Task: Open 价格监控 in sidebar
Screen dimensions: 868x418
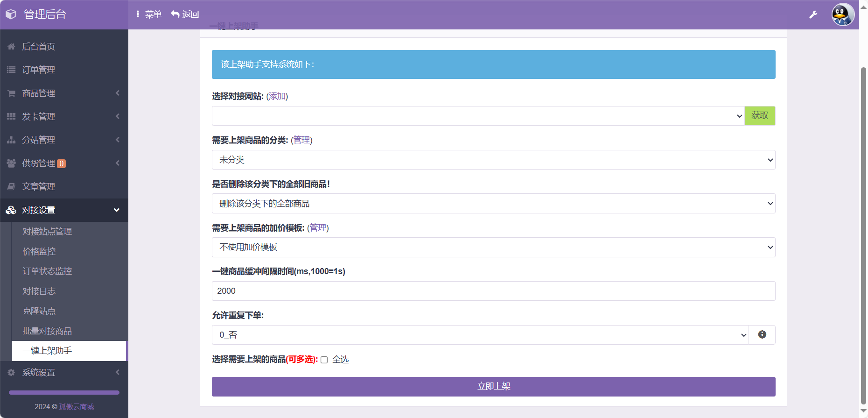Action: coord(39,252)
